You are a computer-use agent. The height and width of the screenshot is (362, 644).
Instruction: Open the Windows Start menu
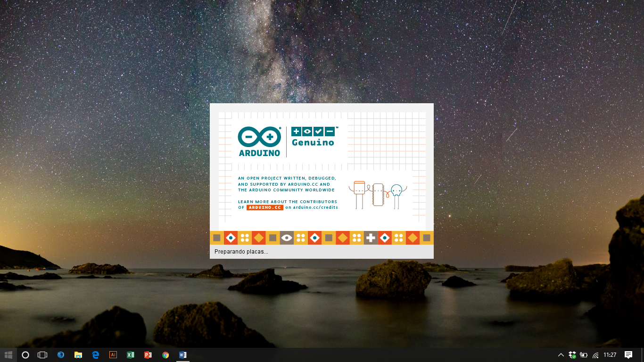pyautogui.click(x=8, y=355)
